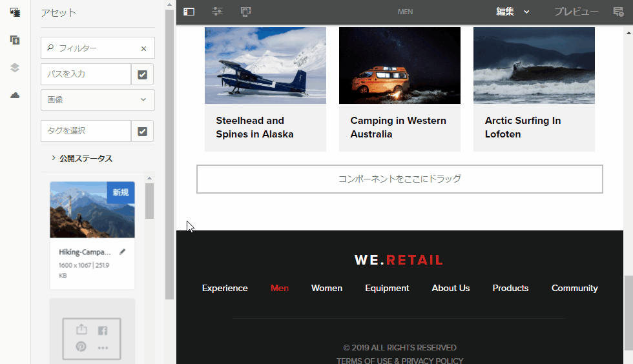
Task: Go to Women in footer navigation
Action: click(327, 288)
